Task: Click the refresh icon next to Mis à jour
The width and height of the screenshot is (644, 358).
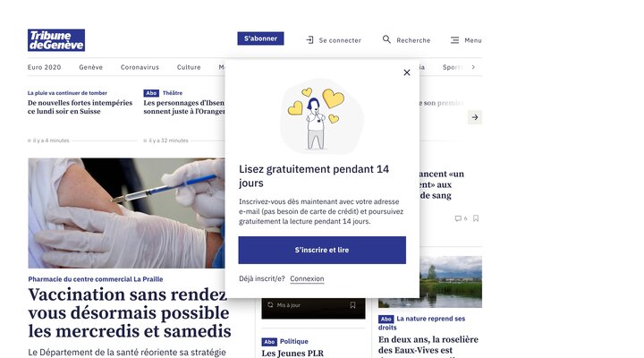Action: pyautogui.click(x=270, y=305)
